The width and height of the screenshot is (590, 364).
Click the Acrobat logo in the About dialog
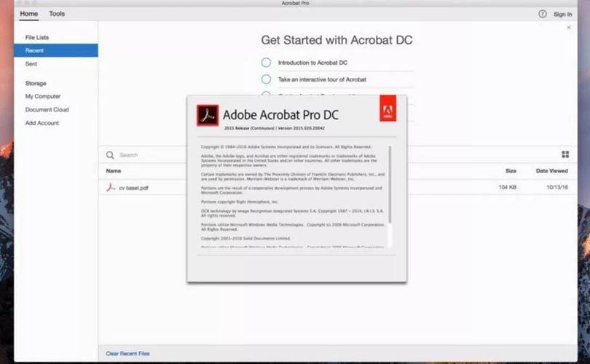coord(208,115)
